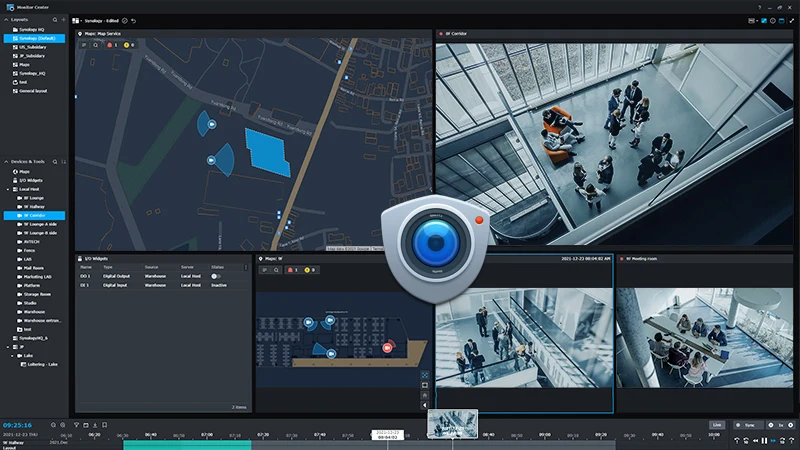Click the home icon on 9F map

tap(424, 395)
